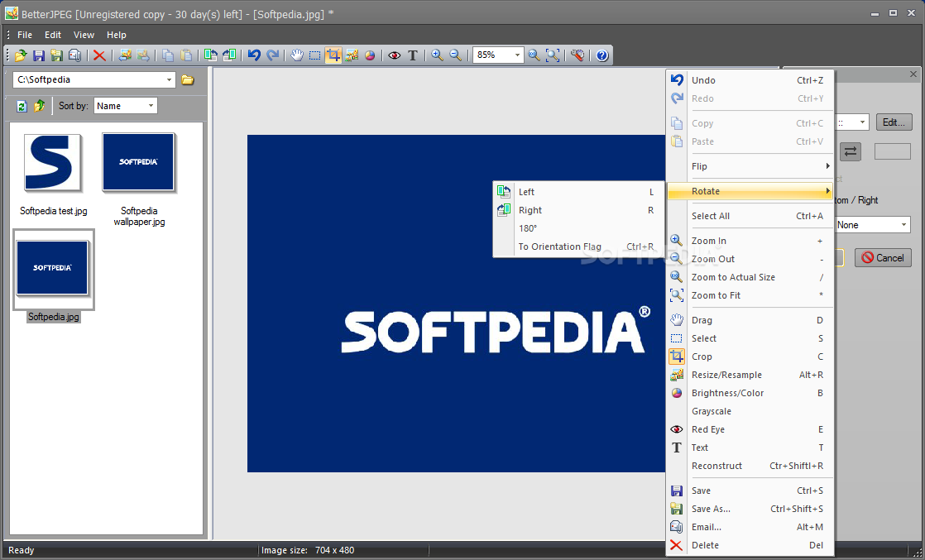Expand the Flip submenu
Image resolution: width=925 pixels, height=560 pixels.
tap(750, 166)
